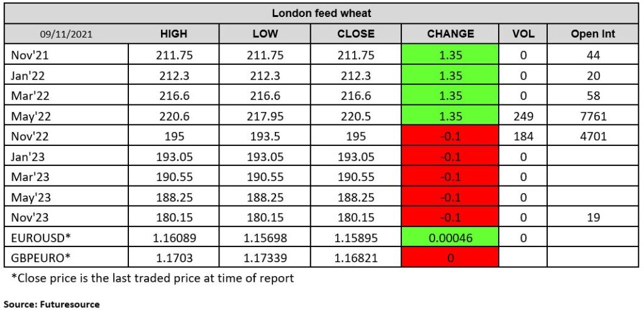Click the close price footnote text
Viewport: 644px width, 310px height.
pos(152,277)
